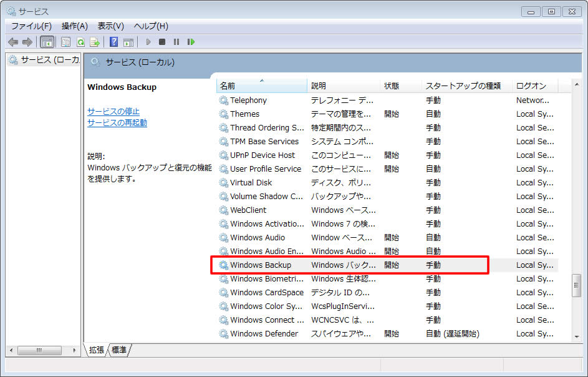Click gear icon of Themes service
Screen dimensions: 588x377
coord(224,114)
